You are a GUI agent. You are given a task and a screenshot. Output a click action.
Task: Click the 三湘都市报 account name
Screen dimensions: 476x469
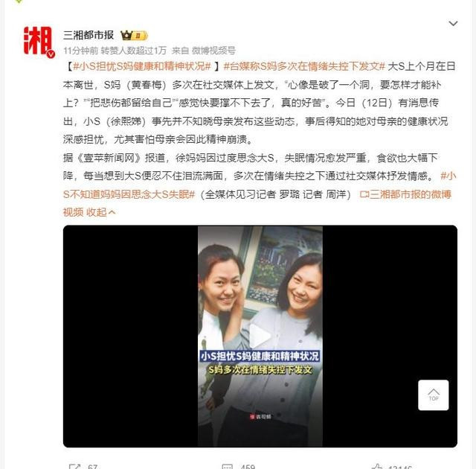89,35
